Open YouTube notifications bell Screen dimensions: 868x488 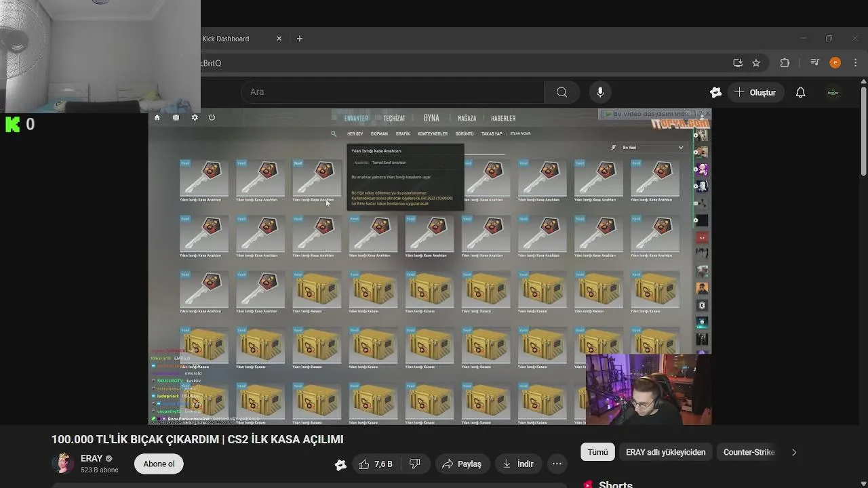click(x=800, y=92)
